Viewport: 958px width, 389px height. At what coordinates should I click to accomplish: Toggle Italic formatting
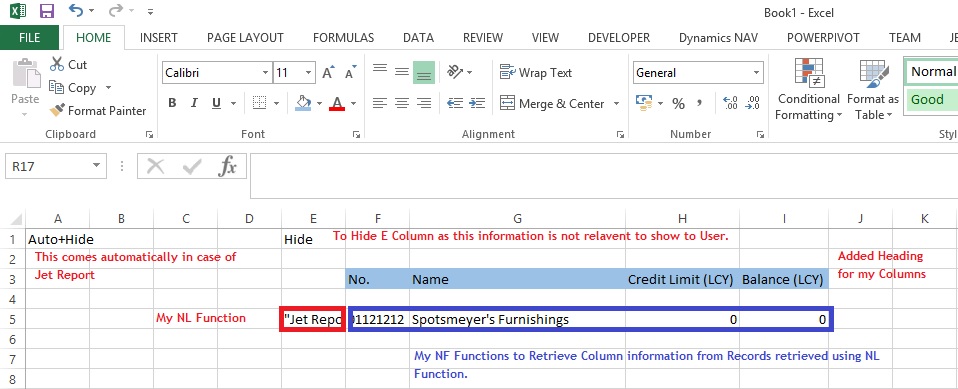click(x=194, y=103)
